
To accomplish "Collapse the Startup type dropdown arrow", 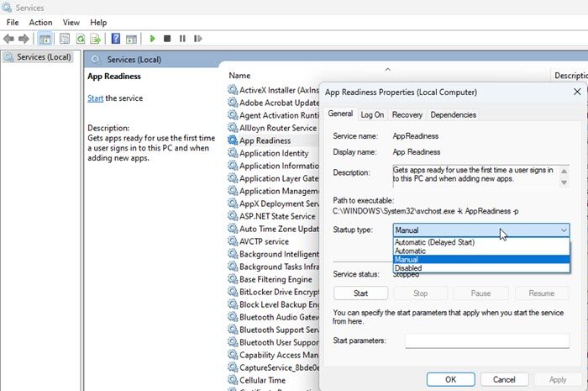I will click(564, 230).
